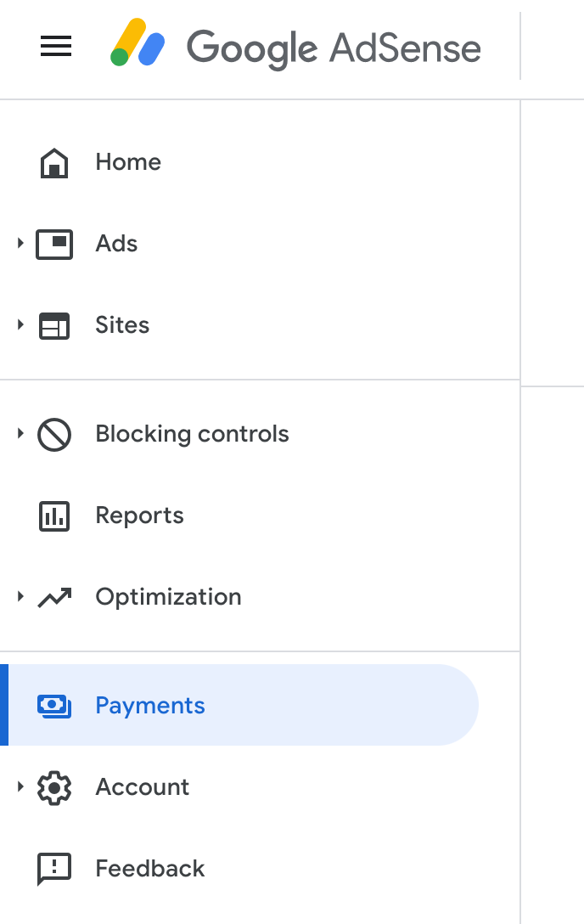584x924 pixels.
Task: Click the Account gear icon
Action: pyautogui.click(x=54, y=788)
